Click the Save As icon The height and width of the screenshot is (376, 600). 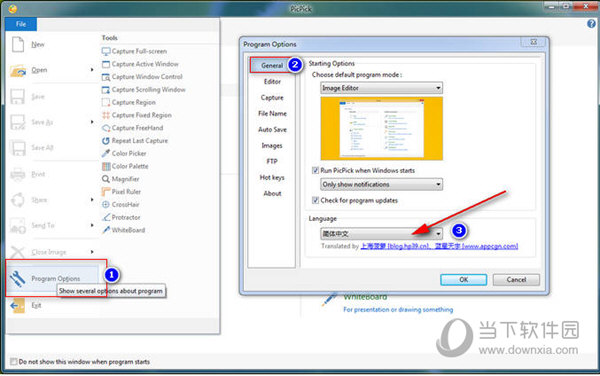18,122
